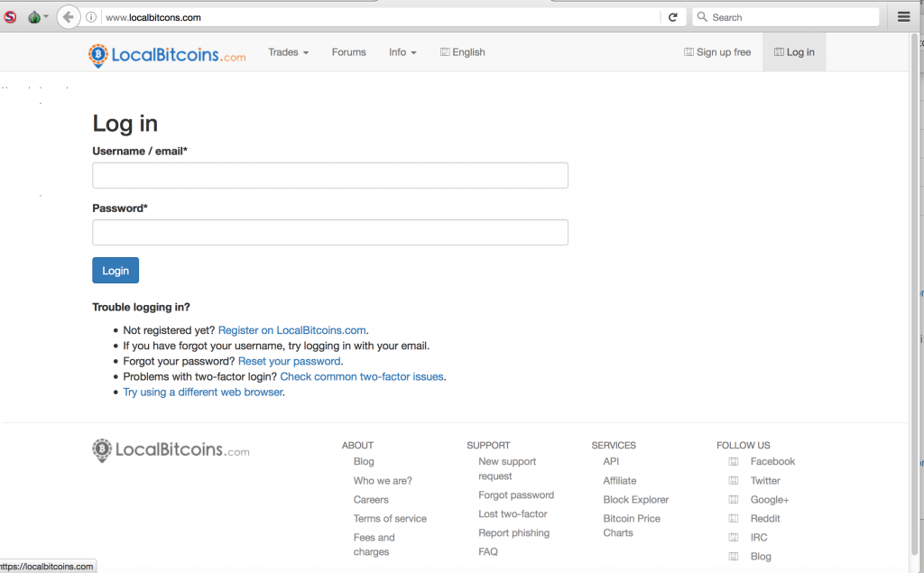This screenshot has width=924, height=573.
Task: Click the LocalBitcoins logo in header
Action: [x=167, y=55]
